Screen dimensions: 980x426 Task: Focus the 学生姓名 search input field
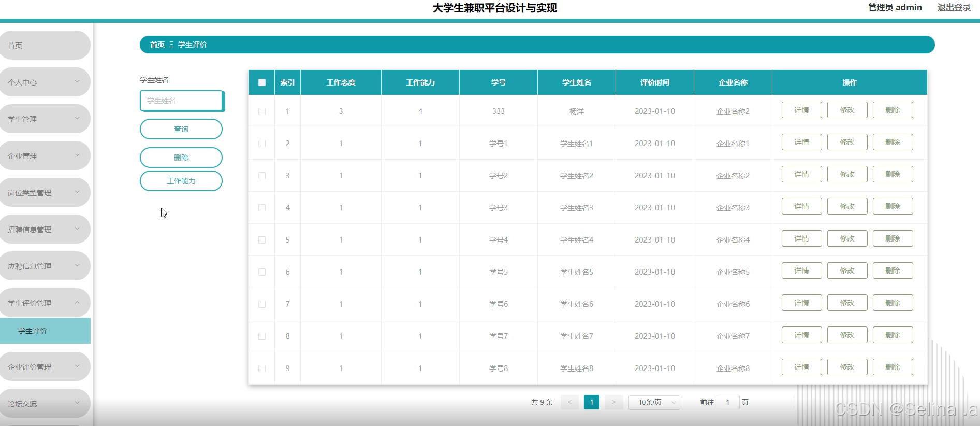pyautogui.click(x=182, y=101)
